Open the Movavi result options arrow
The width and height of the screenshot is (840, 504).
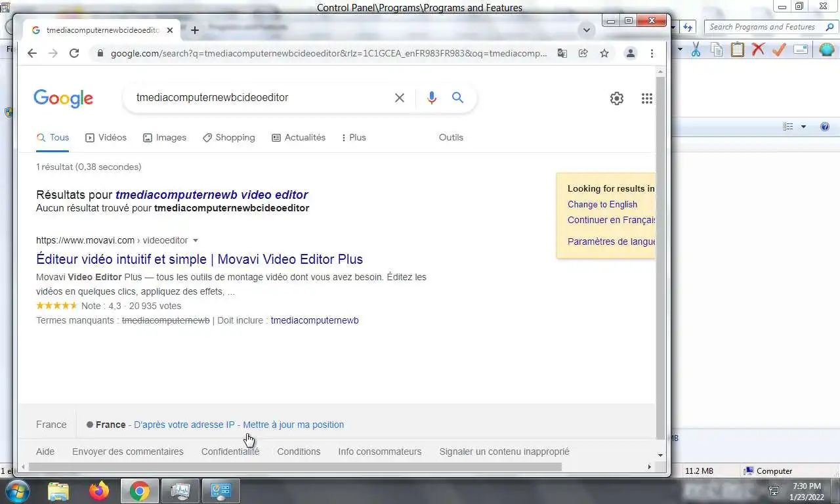pos(196,241)
